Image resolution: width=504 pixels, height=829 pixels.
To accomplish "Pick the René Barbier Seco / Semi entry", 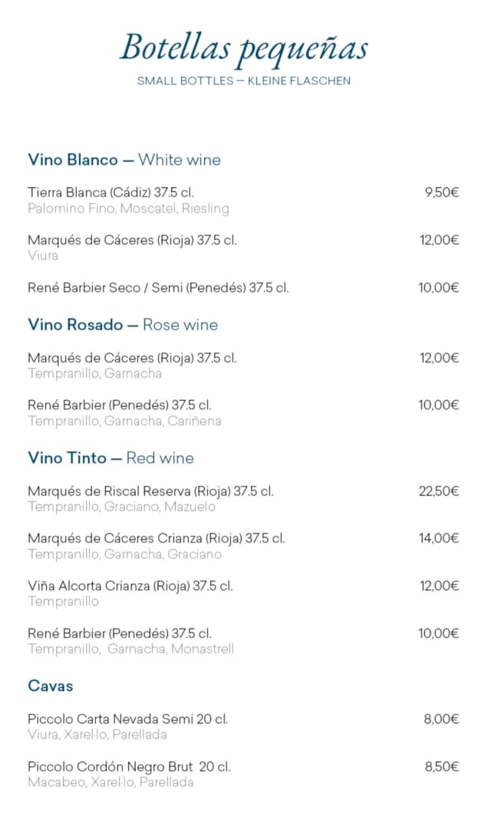I will coord(158,288).
